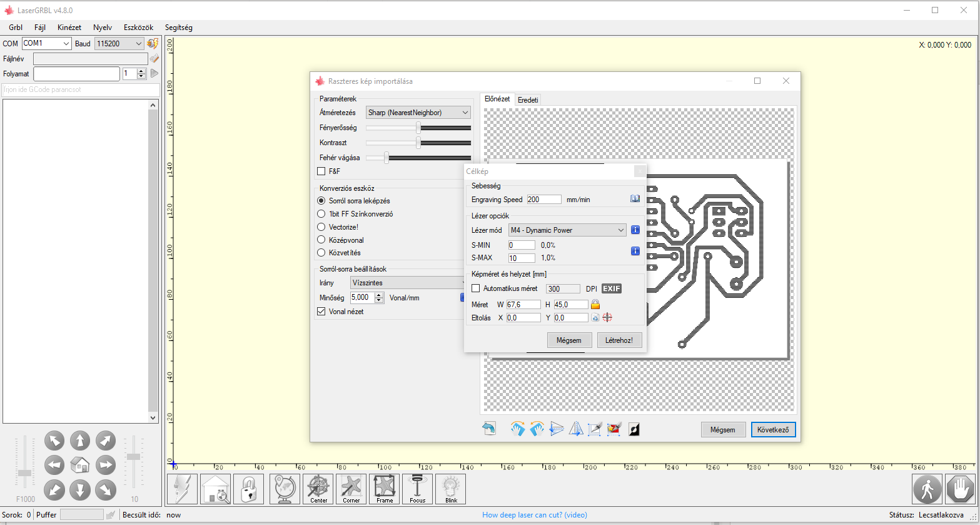Rotate image counterclockwise with second hand icon
Image resolution: width=980 pixels, height=525 pixels.
coord(537,429)
